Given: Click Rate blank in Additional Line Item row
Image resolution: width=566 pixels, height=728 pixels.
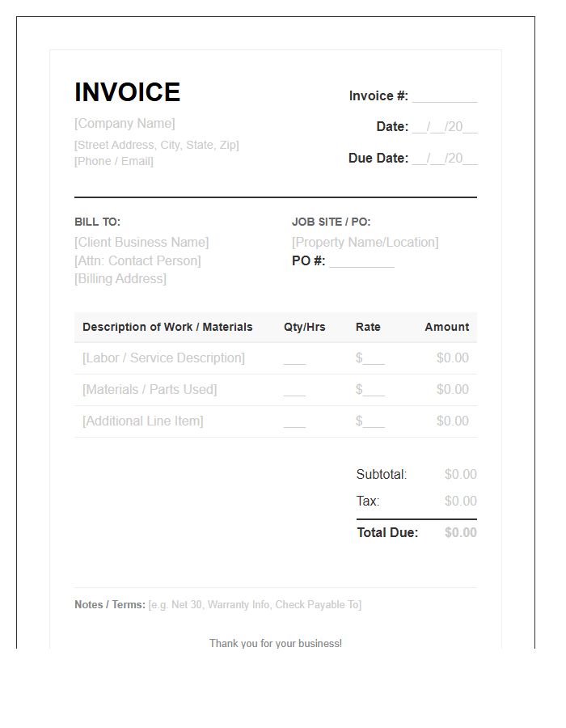Looking at the screenshot, I should pos(370,421).
